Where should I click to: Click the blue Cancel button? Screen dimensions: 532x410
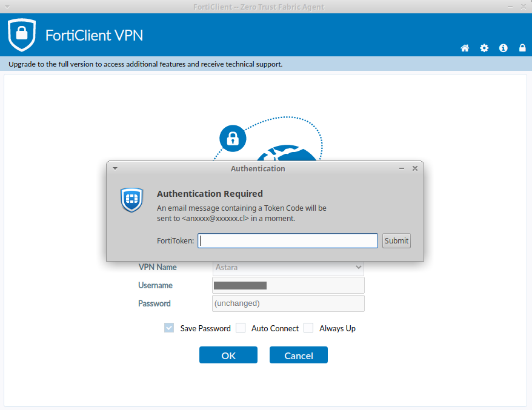[299, 355]
